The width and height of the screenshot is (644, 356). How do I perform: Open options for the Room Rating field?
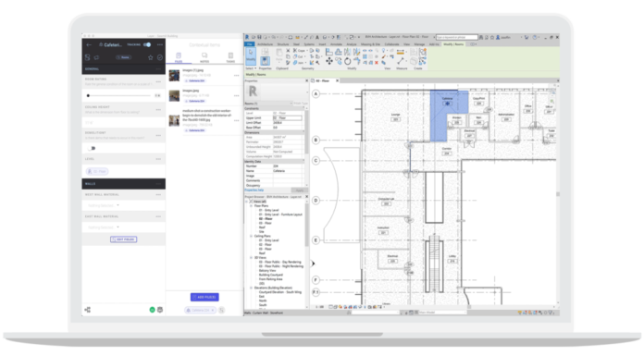click(x=158, y=81)
